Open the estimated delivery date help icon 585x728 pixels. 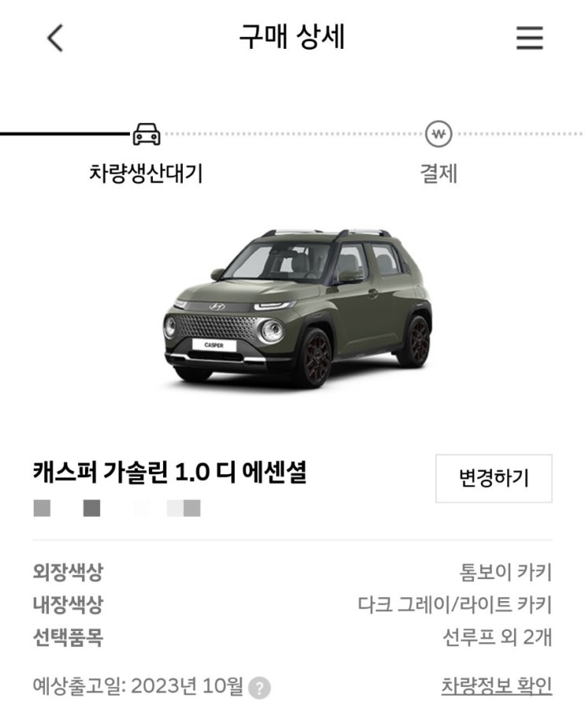coord(259,688)
